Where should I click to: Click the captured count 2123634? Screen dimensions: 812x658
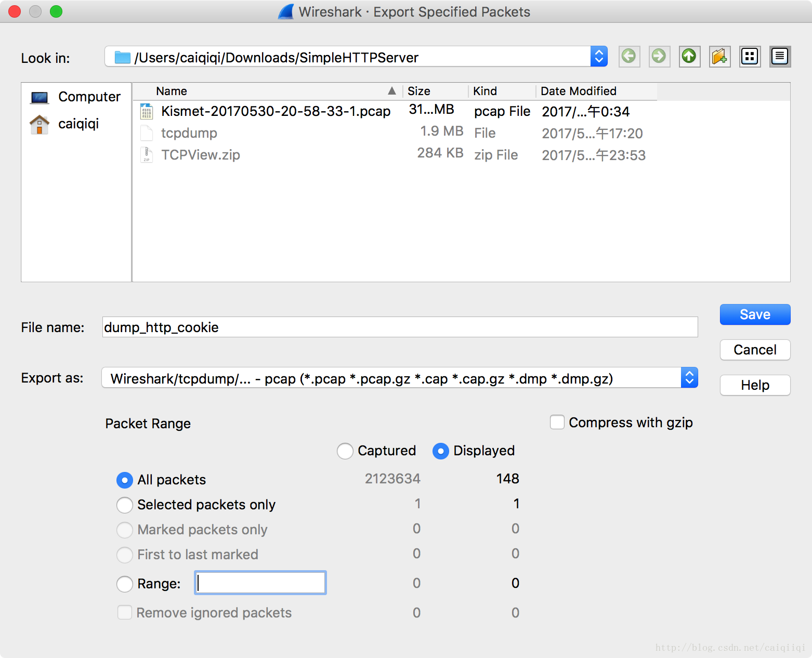point(392,479)
